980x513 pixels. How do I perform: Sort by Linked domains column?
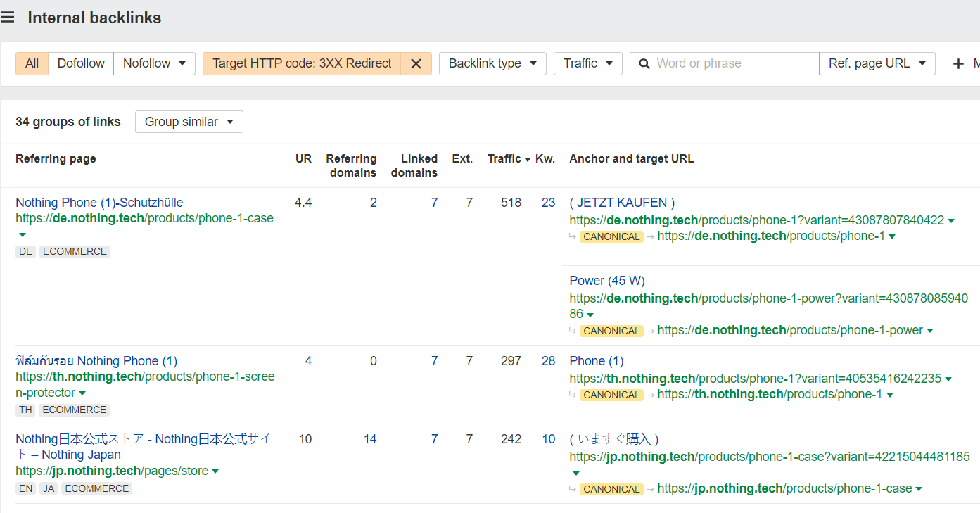click(x=414, y=166)
